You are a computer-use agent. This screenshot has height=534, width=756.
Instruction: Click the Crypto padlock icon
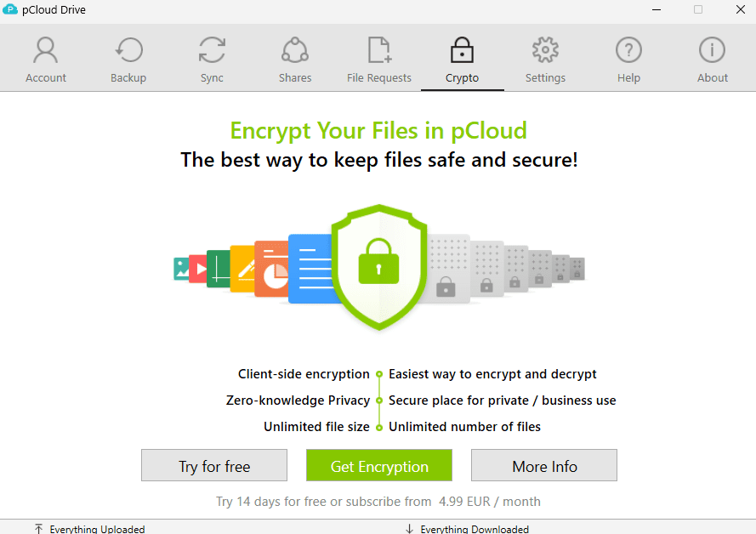click(x=462, y=51)
